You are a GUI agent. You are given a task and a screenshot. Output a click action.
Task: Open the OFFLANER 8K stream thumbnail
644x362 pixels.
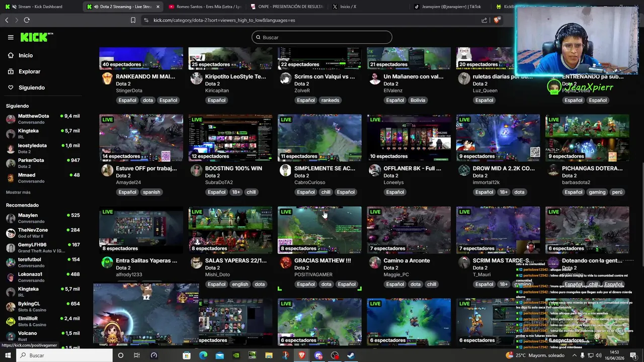pyautogui.click(x=409, y=138)
